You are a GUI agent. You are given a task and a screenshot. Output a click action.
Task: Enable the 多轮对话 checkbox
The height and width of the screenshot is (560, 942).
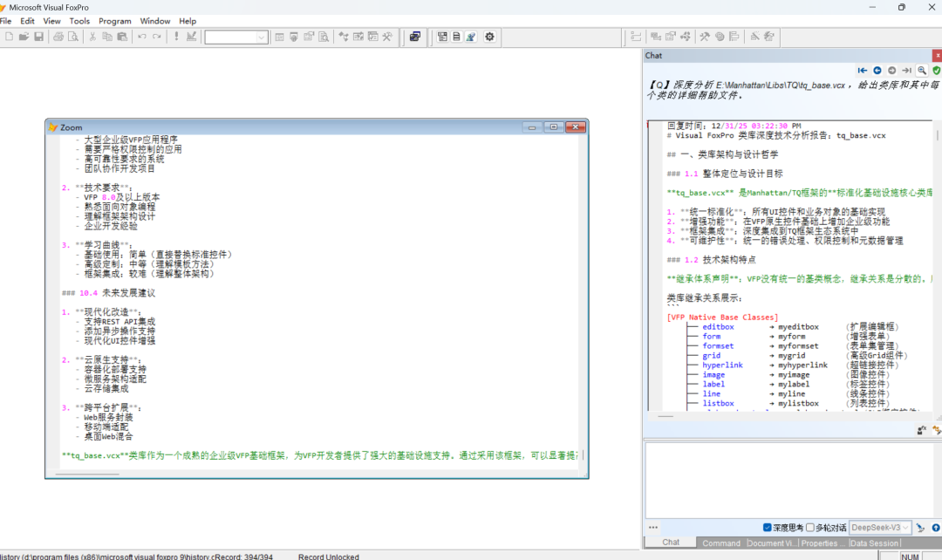[809, 528]
